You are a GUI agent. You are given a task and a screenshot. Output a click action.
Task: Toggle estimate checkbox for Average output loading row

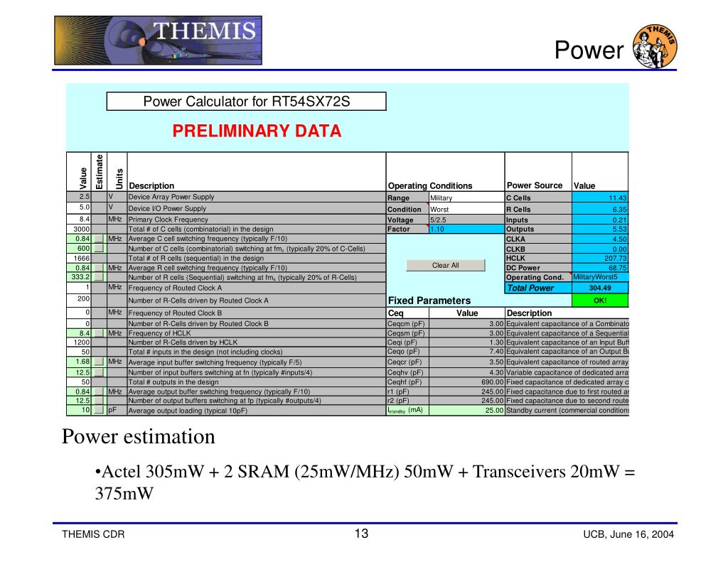click(99, 410)
